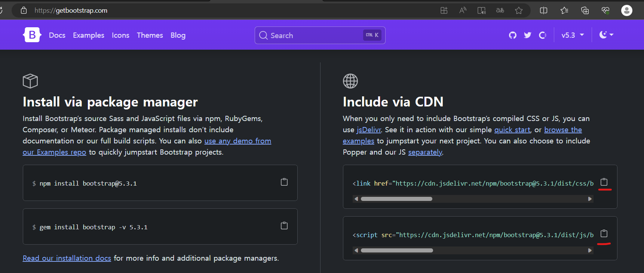
Task: Focus the Search input field
Action: click(x=320, y=35)
